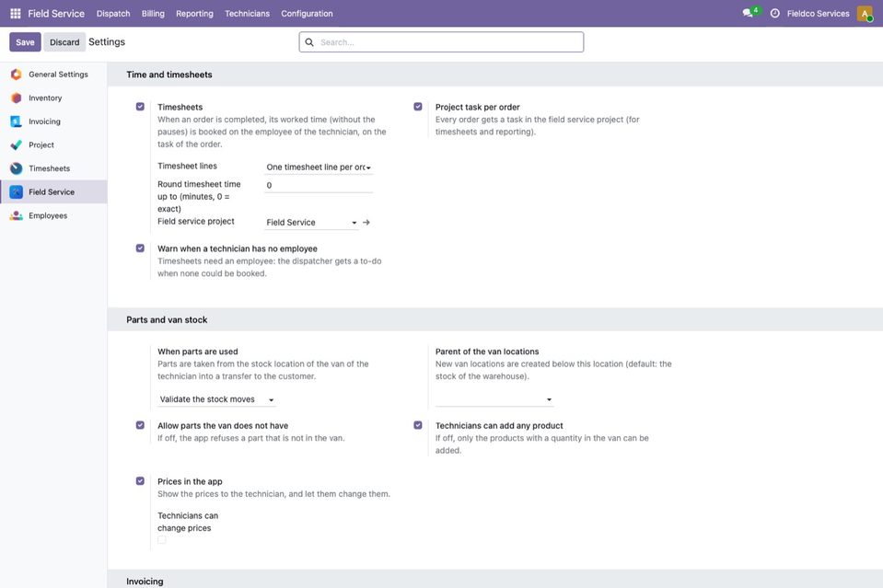This screenshot has width=883, height=588.
Task: Click the Time and timesheets heading
Action: point(169,75)
